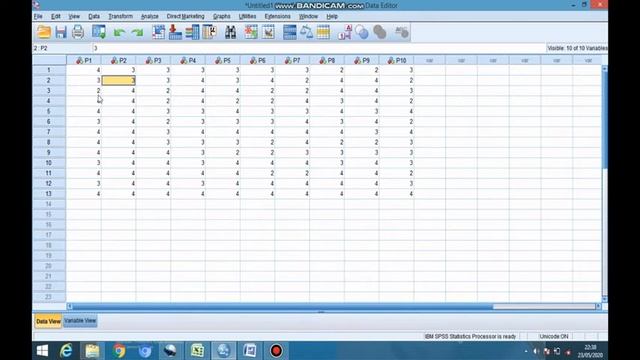Select the P8 column header
Image resolution: width=640 pixels, height=360 pixels.
pos(327,60)
